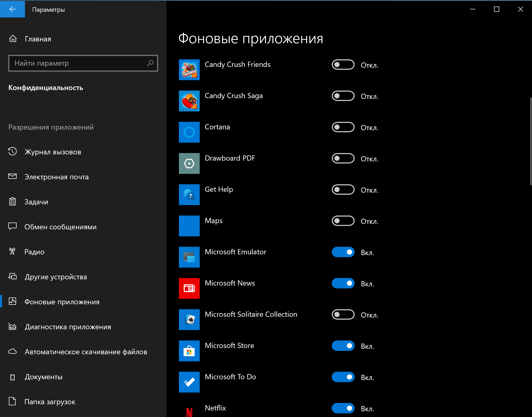Click the Candy Crush Saga app icon
The image size is (532, 417).
(189, 101)
